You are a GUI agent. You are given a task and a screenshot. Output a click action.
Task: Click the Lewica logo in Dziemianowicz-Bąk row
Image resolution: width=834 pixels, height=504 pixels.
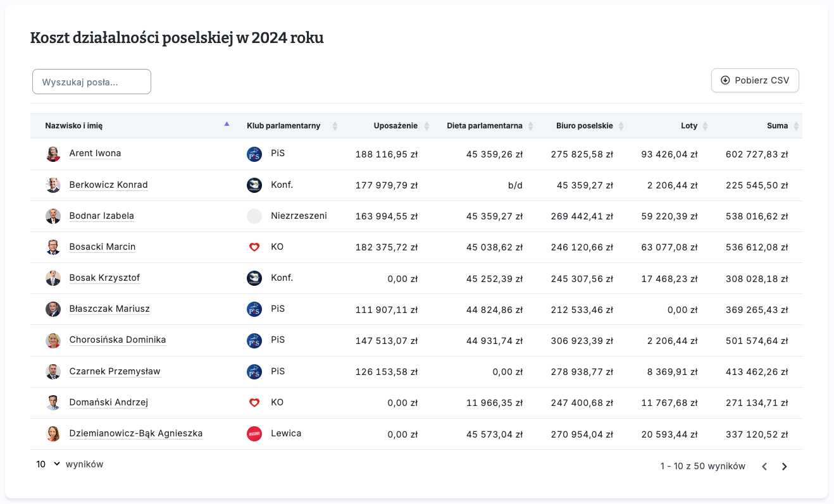(254, 434)
